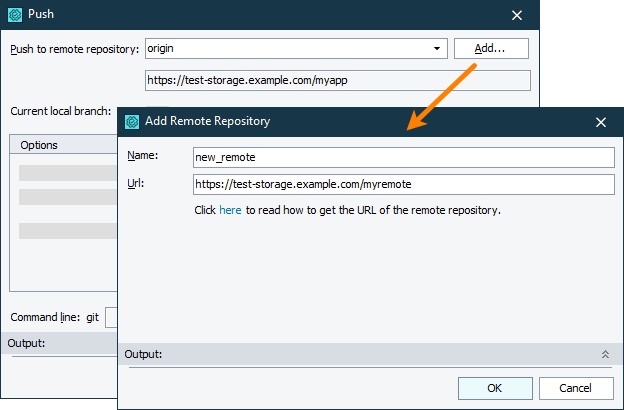The width and height of the screenshot is (624, 410).
Task: Click the Command line git field
Action: click(x=111, y=317)
